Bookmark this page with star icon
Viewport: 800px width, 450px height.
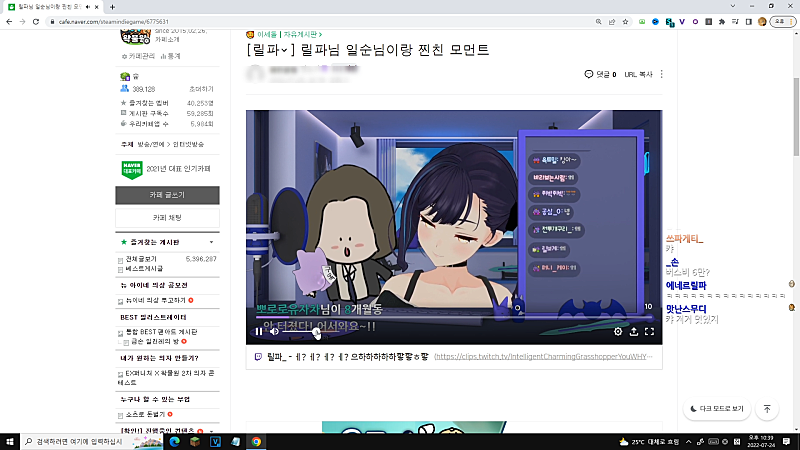[625, 21]
